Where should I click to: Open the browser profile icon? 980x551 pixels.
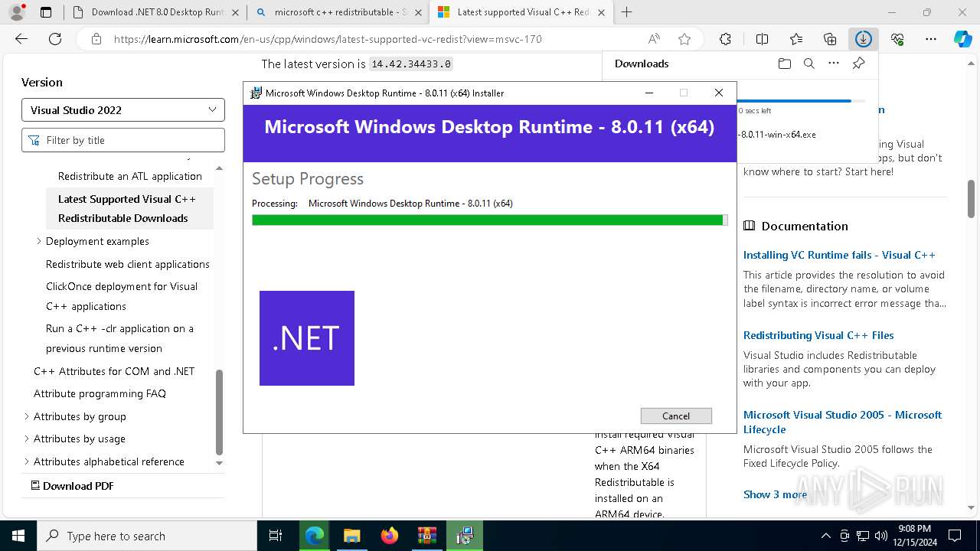click(17, 12)
